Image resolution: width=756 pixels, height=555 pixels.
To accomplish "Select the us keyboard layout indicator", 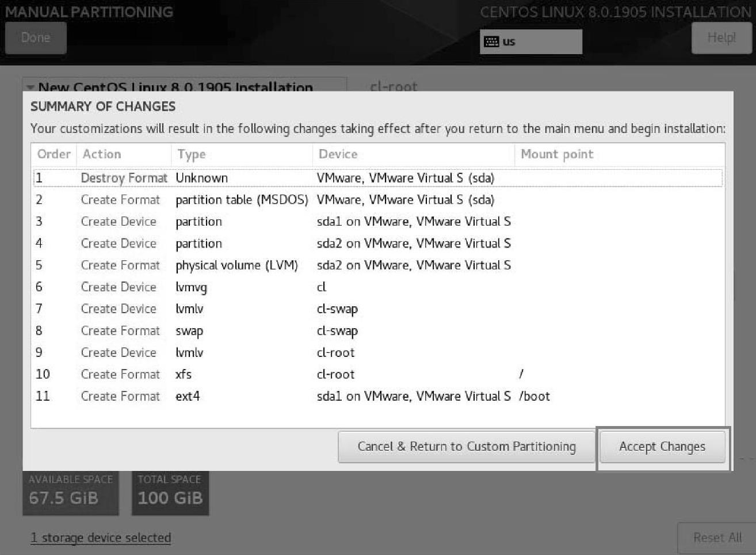I will (531, 41).
